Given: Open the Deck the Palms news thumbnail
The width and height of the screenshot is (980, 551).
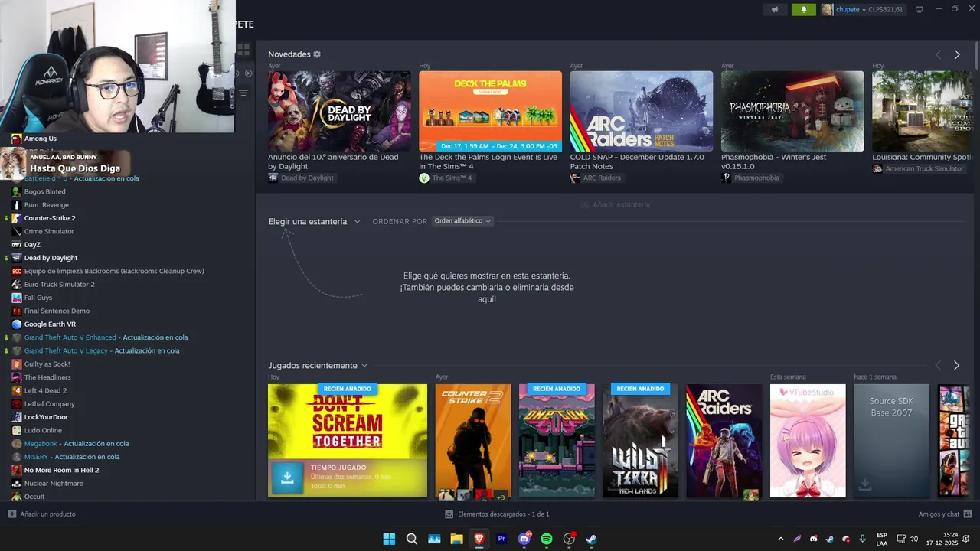Looking at the screenshot, I should pos(490,111).
